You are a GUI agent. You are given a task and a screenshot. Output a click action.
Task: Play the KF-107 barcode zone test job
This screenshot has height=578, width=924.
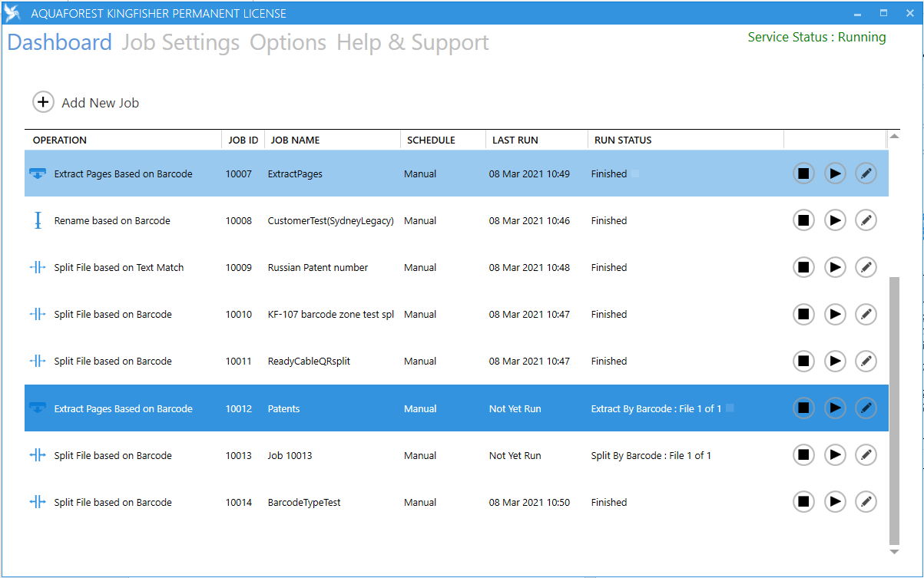click(835, 314)
